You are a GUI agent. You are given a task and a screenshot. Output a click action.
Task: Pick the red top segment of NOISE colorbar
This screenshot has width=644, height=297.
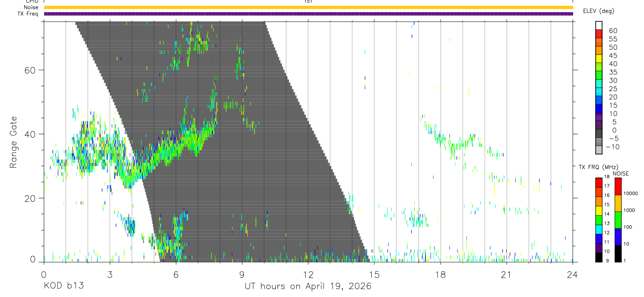point(618,186)
